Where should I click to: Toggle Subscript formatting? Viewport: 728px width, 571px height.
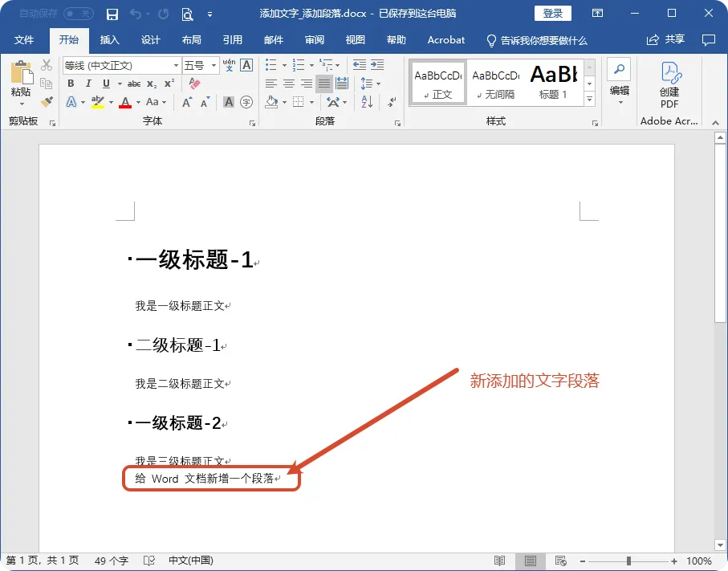pos(152,84)
